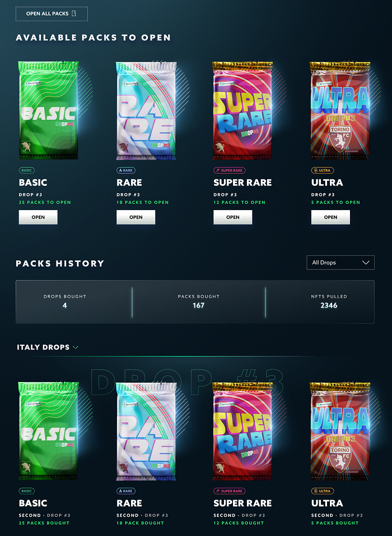392x536 pixels.
Task: Open the Rare Drop #3 pack
Action: (136, 217)
